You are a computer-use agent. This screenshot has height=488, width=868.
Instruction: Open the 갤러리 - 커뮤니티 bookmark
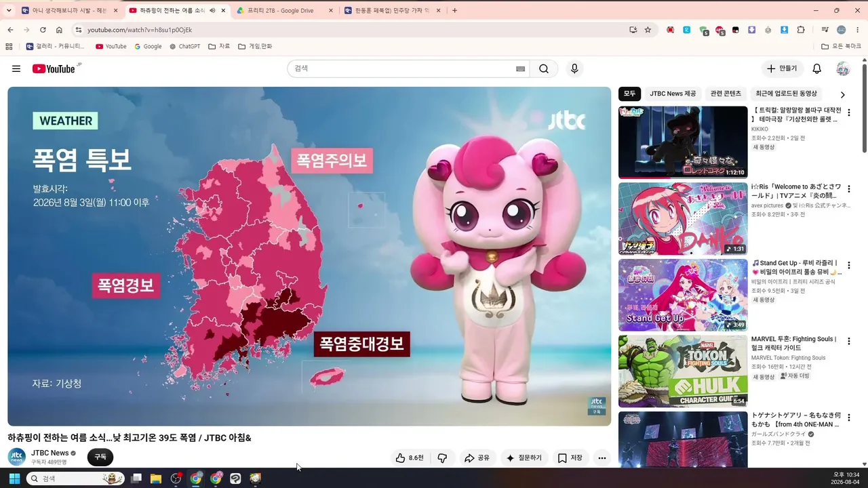56,47
